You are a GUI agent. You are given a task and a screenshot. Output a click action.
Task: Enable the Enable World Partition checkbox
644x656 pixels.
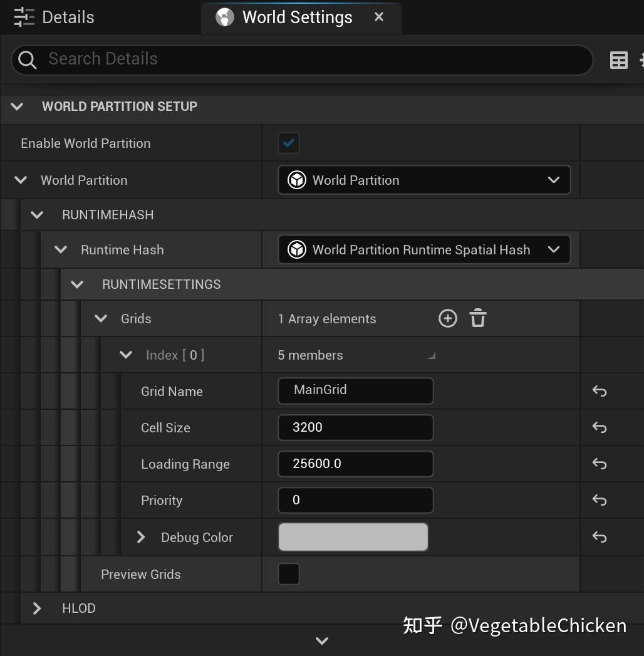point(288,142)
